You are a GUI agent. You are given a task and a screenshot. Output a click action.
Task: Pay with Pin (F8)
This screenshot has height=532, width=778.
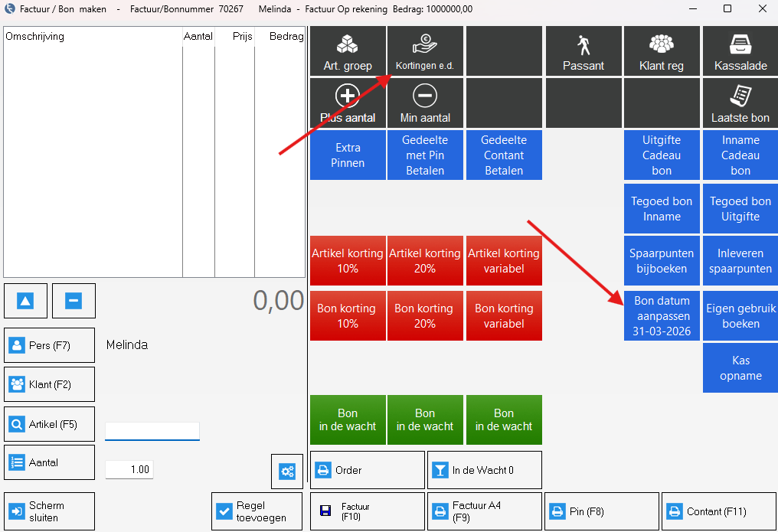[x=602, y=511]
